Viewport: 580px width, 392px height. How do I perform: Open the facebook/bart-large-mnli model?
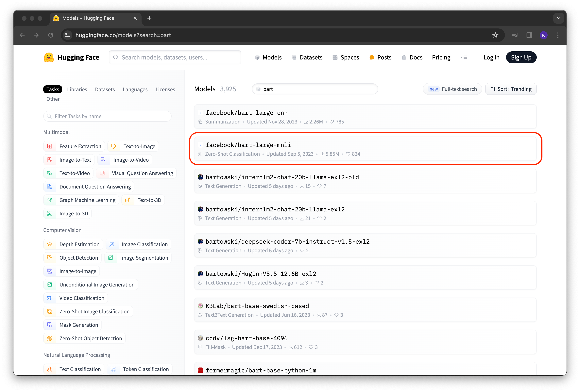pyautogui.click(x=248, y=145)
